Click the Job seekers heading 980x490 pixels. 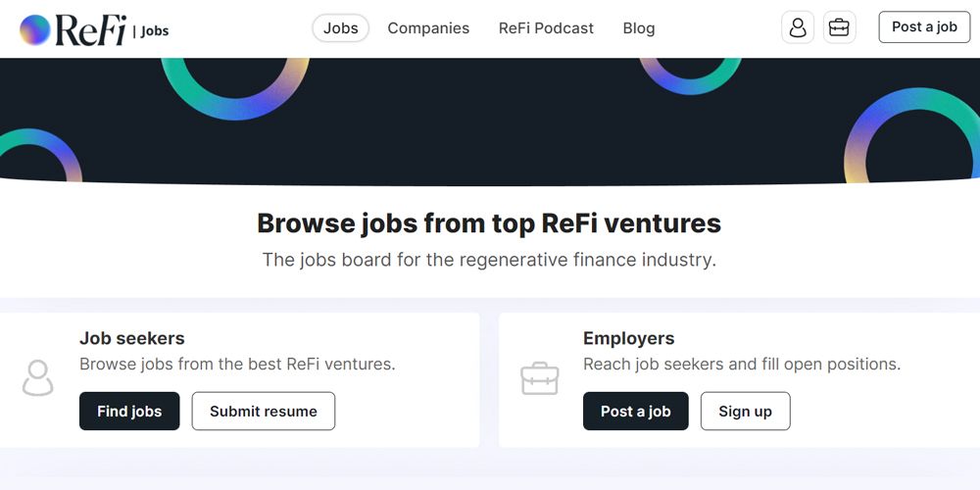132,338
